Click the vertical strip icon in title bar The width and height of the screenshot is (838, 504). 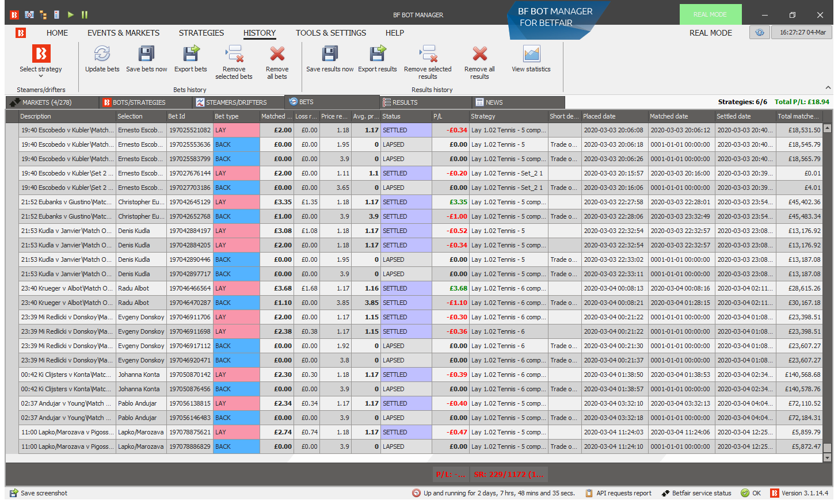pos(56,14)
